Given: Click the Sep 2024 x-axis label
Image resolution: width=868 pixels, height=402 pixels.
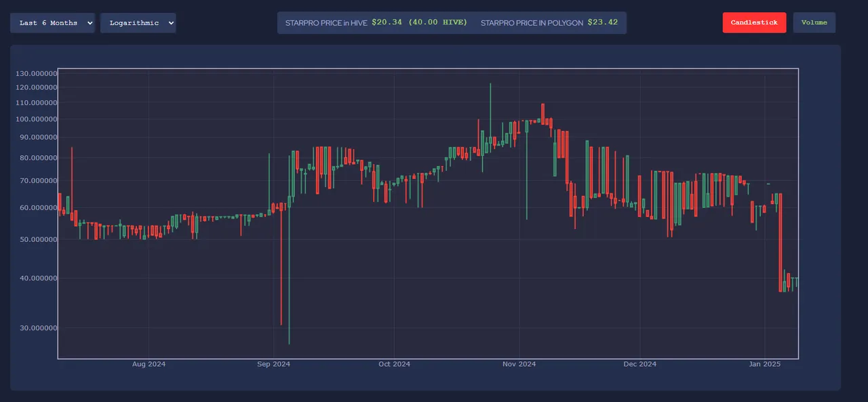Looking at the screenshot, I should [273, 364].
